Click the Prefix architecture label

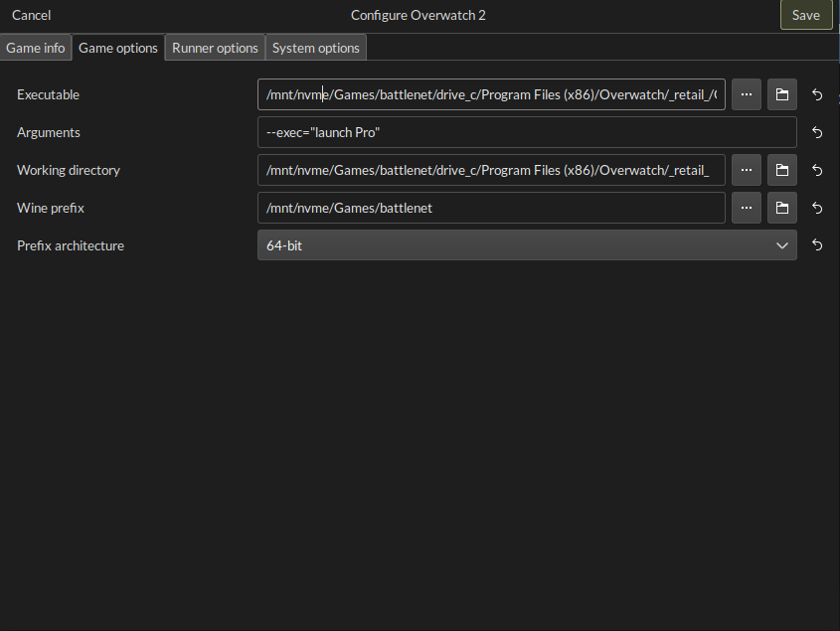point(71,245)
